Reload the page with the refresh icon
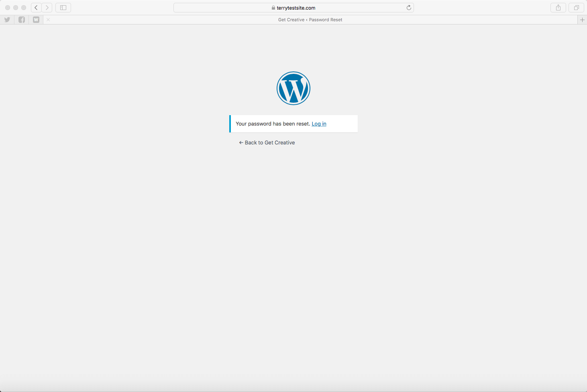 click(x=409, y=8)
